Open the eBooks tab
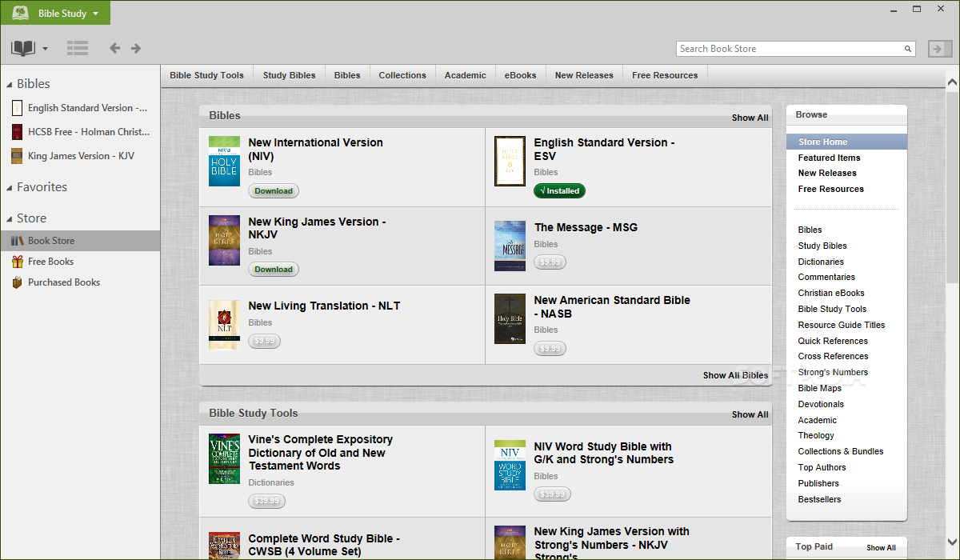Screen dimensions: 960x560 pos(520,75)
